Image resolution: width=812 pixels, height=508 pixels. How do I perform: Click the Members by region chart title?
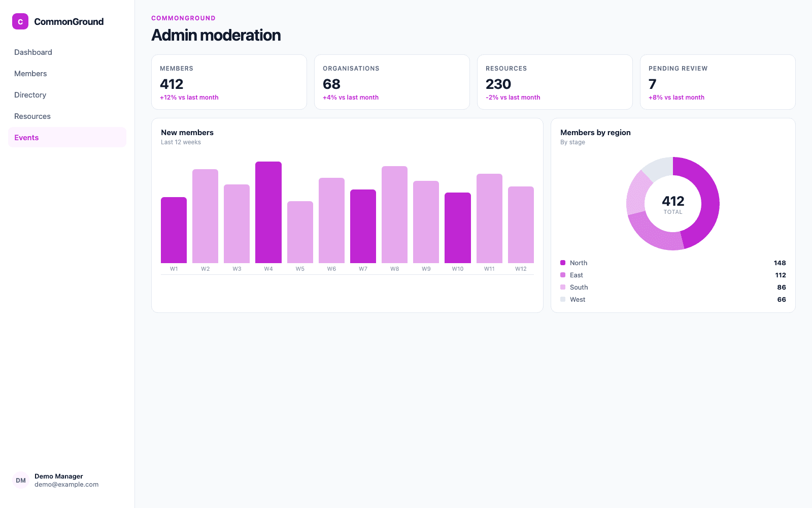coord(595,133)
